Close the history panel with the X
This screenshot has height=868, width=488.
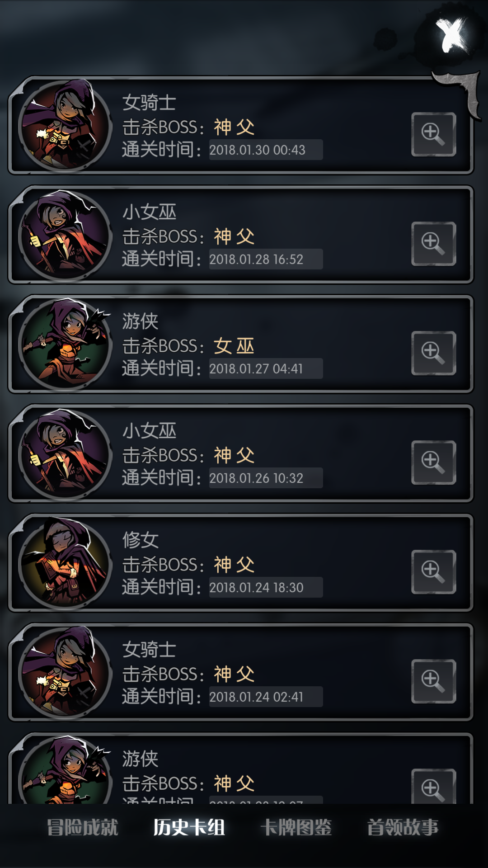[452, 35]
